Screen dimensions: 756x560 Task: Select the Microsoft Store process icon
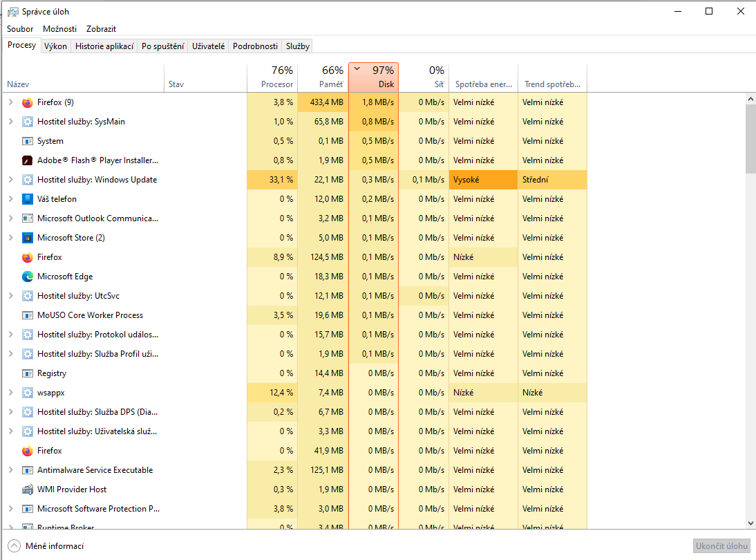pyautogui.click(x=28, y=238)
